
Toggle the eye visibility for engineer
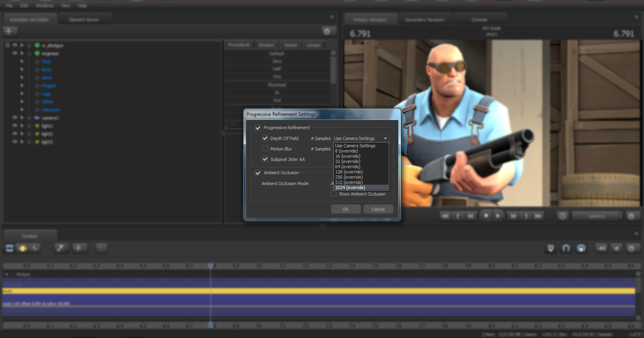(15, 53)
